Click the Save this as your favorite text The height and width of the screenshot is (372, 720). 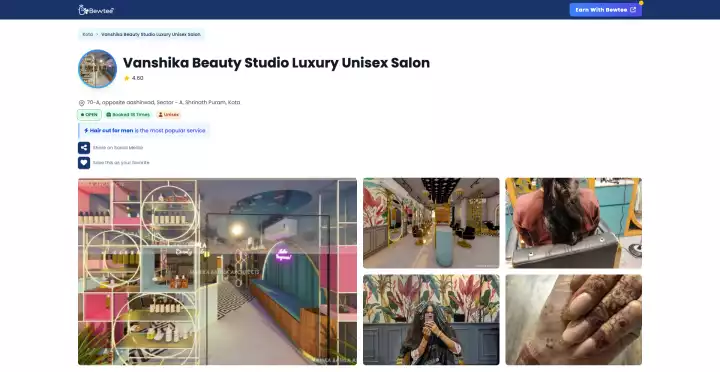(x=121, y=163)
